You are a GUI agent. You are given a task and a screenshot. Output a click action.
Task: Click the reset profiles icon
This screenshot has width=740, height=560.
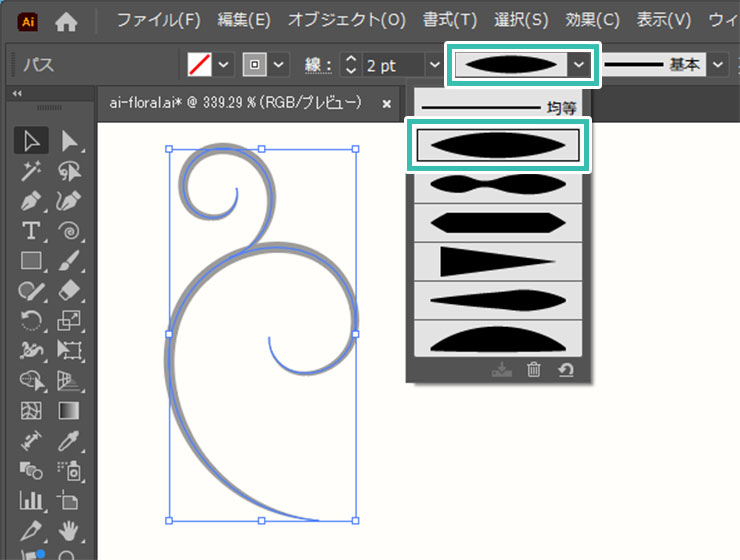click(566, 370)
